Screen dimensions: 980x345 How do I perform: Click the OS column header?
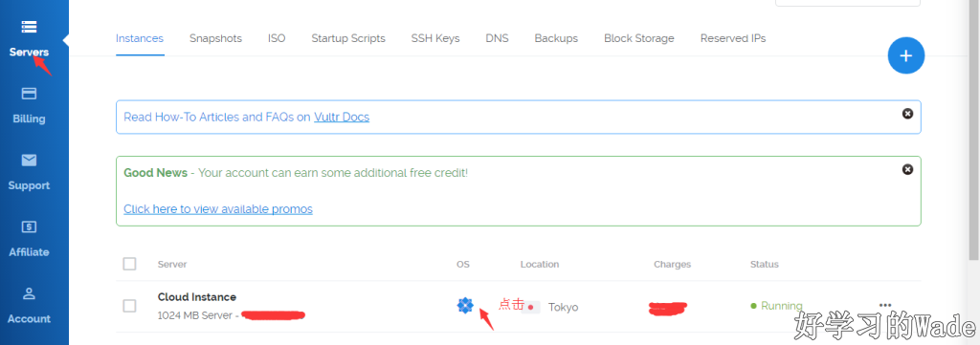463,265
